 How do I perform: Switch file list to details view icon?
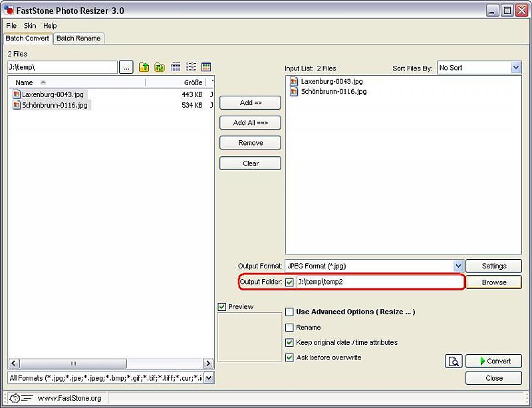(176, 67)
